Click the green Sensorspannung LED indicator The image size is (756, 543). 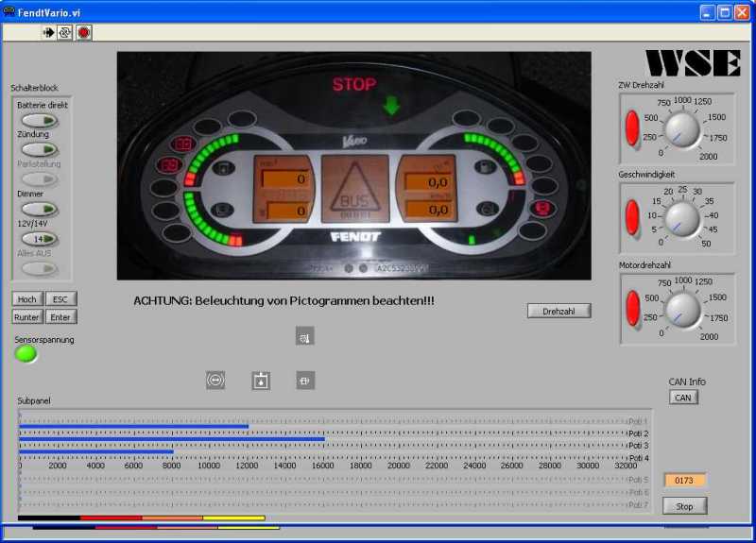tap(26, 354)
